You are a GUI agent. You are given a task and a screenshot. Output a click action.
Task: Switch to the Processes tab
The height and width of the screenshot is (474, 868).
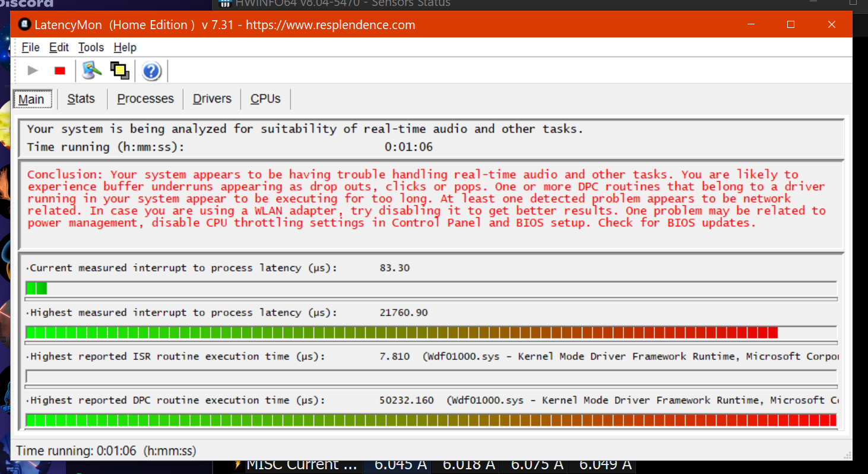pyautogui.click(x=145, y=99)
